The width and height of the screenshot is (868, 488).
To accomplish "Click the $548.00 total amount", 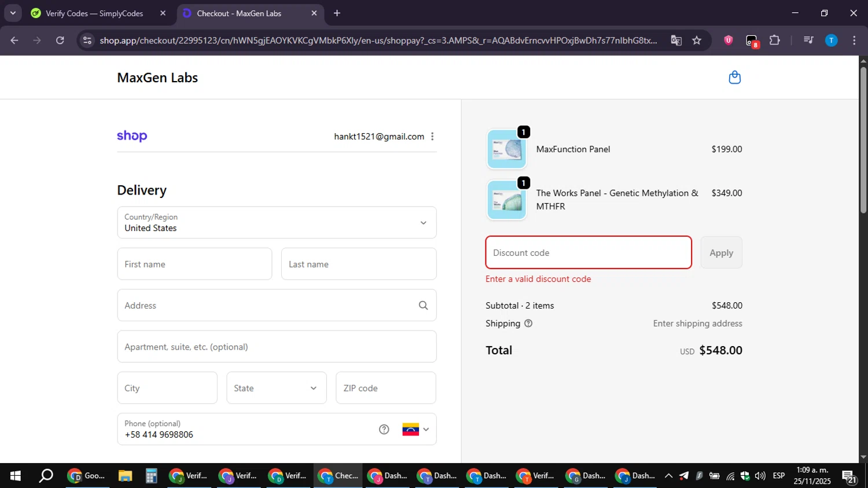I will 720,350.
